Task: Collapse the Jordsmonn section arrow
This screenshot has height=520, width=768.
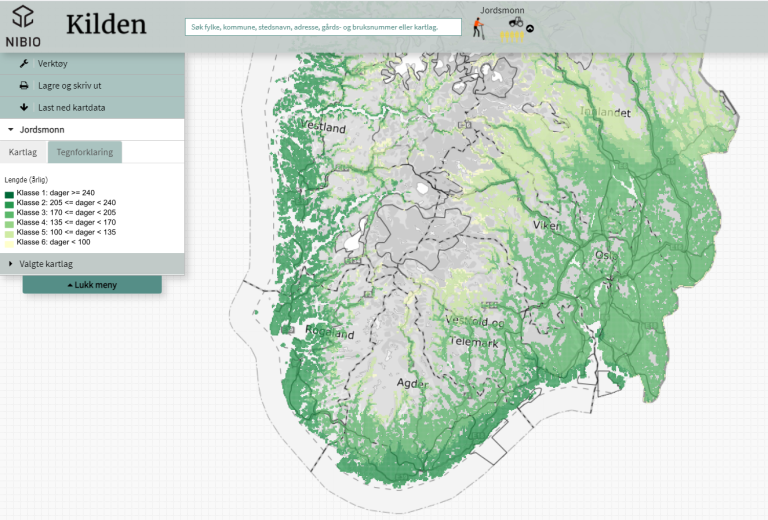Action: coord(11,130)
